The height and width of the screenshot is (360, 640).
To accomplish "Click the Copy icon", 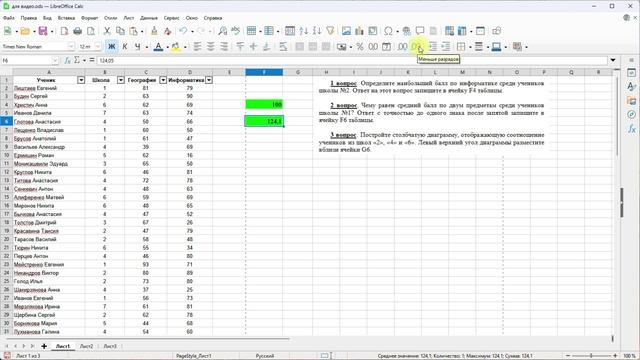I will tap(120, 31).
